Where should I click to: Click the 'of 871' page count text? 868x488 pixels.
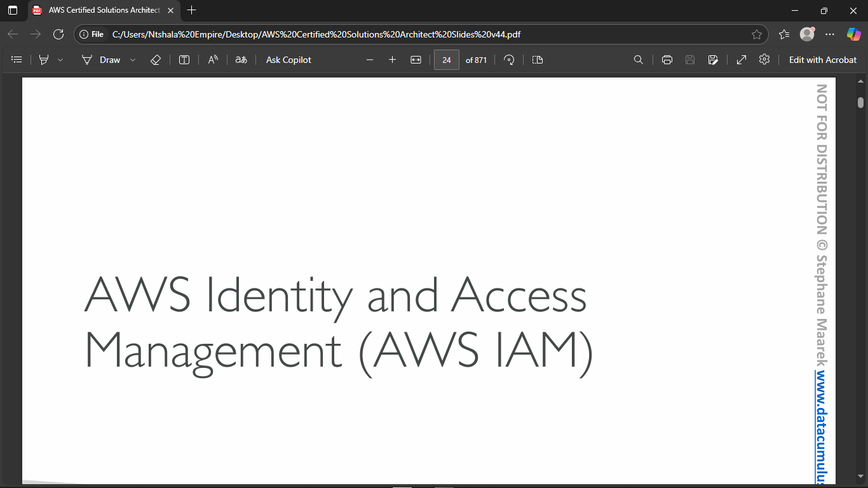pos(476,60)
